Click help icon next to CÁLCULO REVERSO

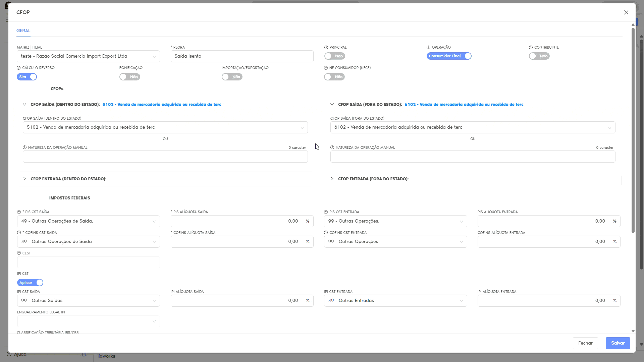[19, 68]
